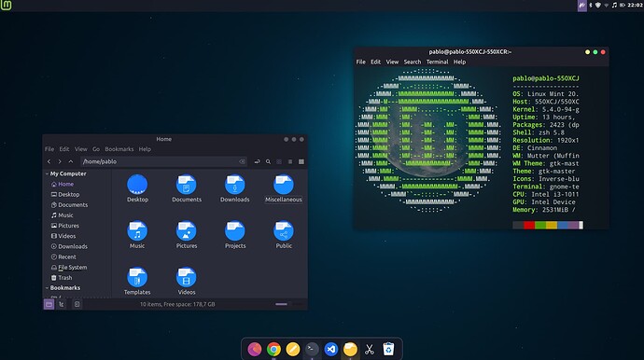Select Home in the sidebar
The height and width of the screenshot is (360, 644).
[63, 184]
